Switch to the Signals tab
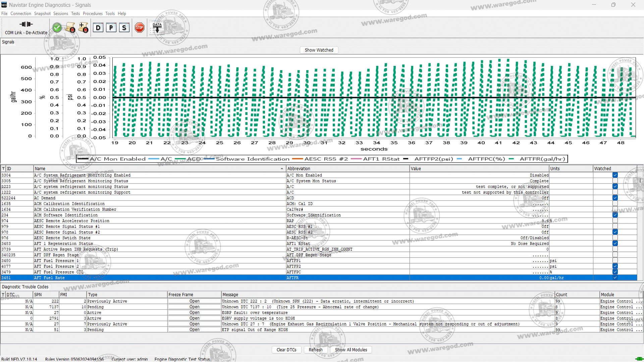This screenshot has width=644, height=362. (x=8, y=42)
